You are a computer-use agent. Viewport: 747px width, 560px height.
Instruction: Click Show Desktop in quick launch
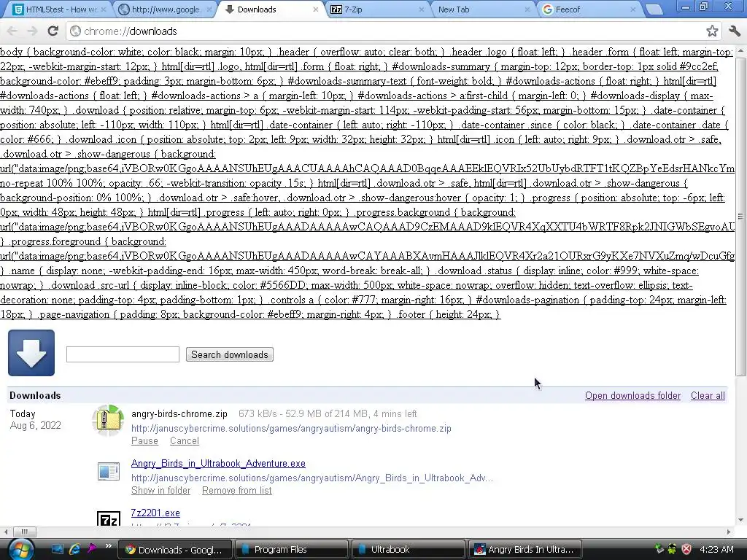coord(57,549)
